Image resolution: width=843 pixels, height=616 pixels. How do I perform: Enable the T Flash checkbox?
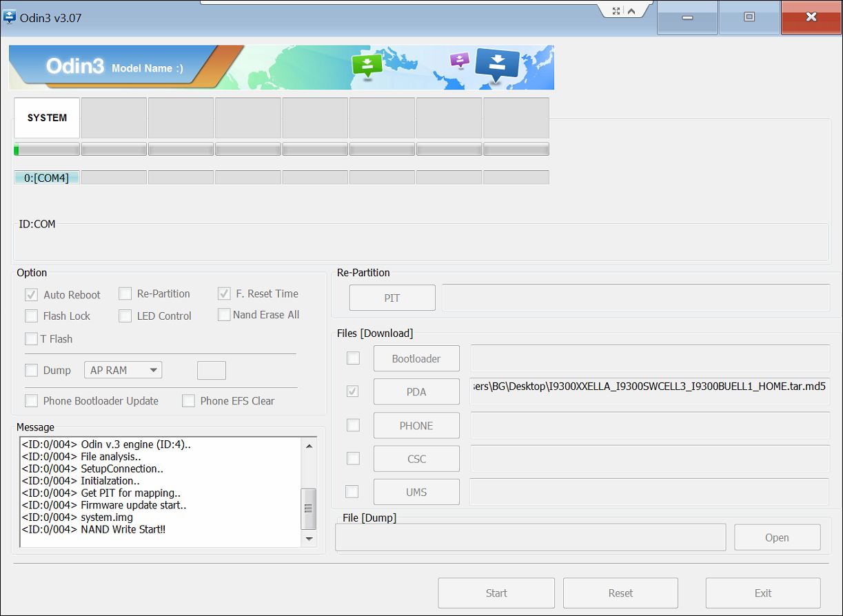pos(31,338)
